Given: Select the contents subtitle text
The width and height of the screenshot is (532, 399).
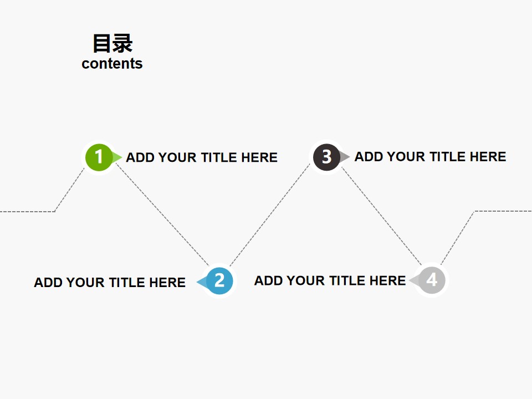Looking at the screenshot, I should (x=112, y=64).
